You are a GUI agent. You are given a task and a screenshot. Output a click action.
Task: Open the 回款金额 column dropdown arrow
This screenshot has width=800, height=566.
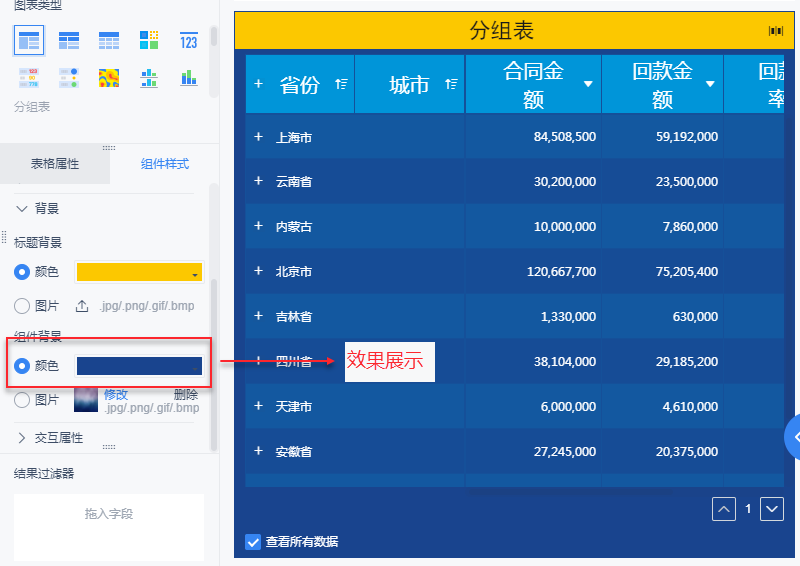710,84
